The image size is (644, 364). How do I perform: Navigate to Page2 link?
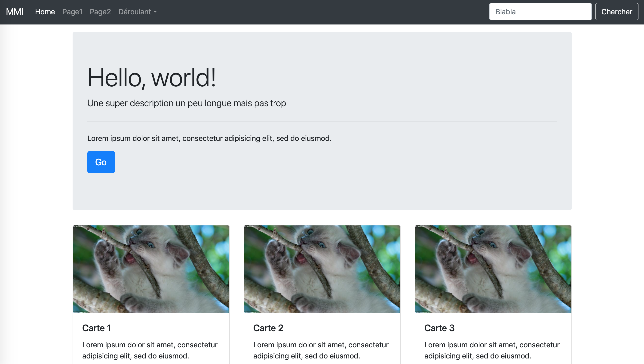click(x=100, y=12)
